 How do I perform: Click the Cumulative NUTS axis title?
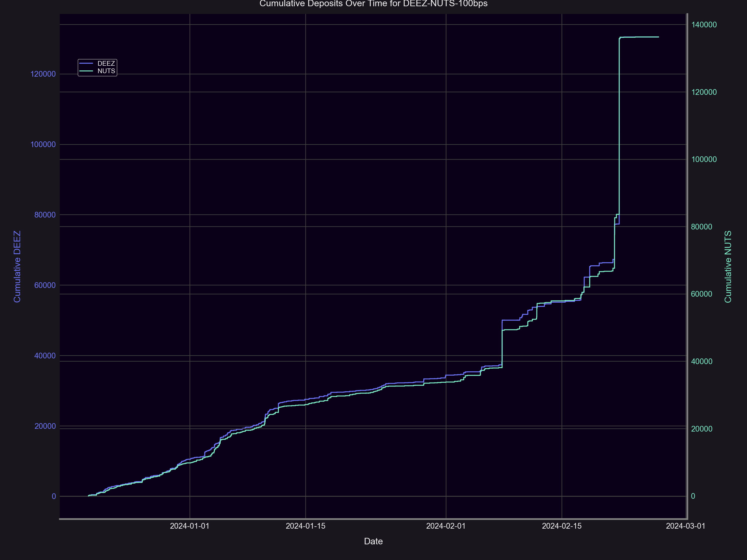click(728, 266)
